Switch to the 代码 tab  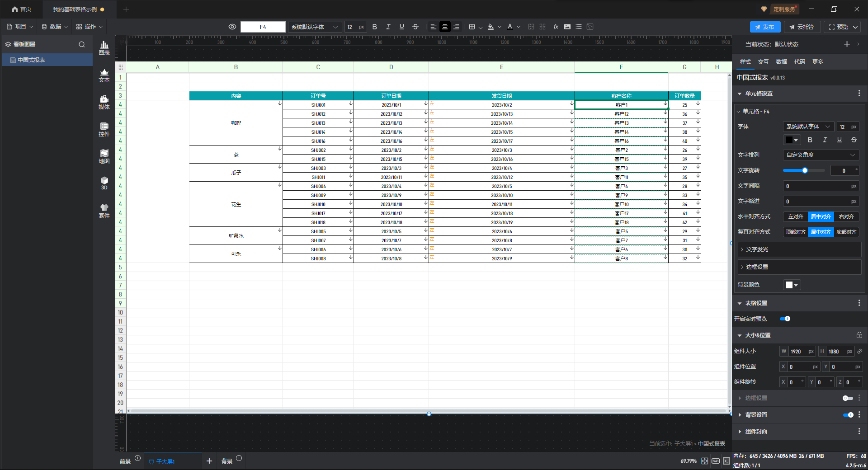[x=800, y=62]
